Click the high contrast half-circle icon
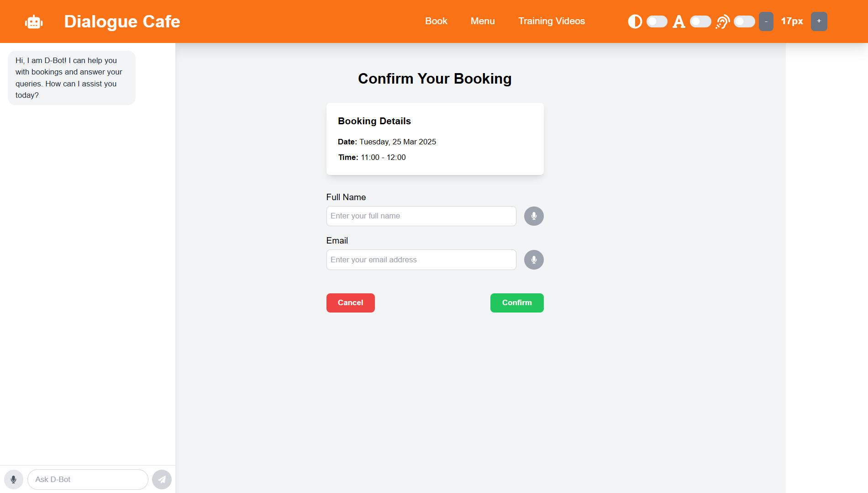The width and height of the screenshot is (868, 493). pyautogui.click(x=635, y=21)
